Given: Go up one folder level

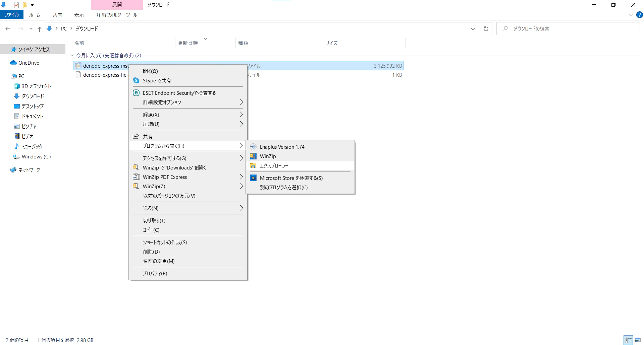Looking at the screenshot, I should 40,29.
